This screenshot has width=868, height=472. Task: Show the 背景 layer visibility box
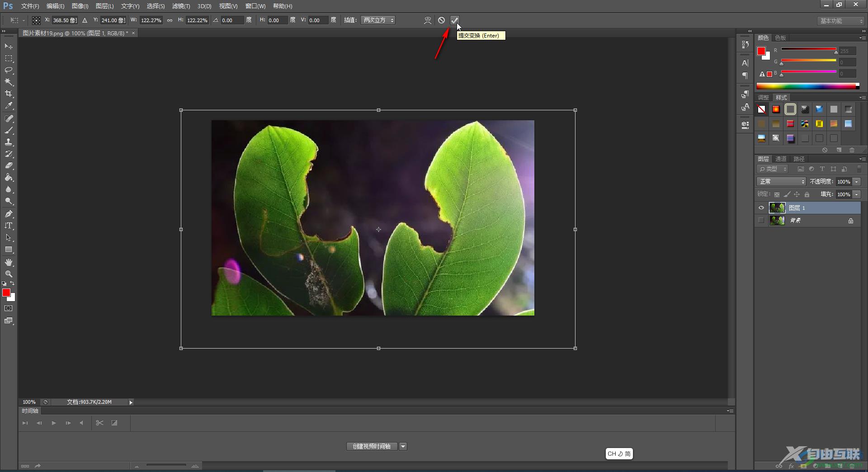[761, 220]
